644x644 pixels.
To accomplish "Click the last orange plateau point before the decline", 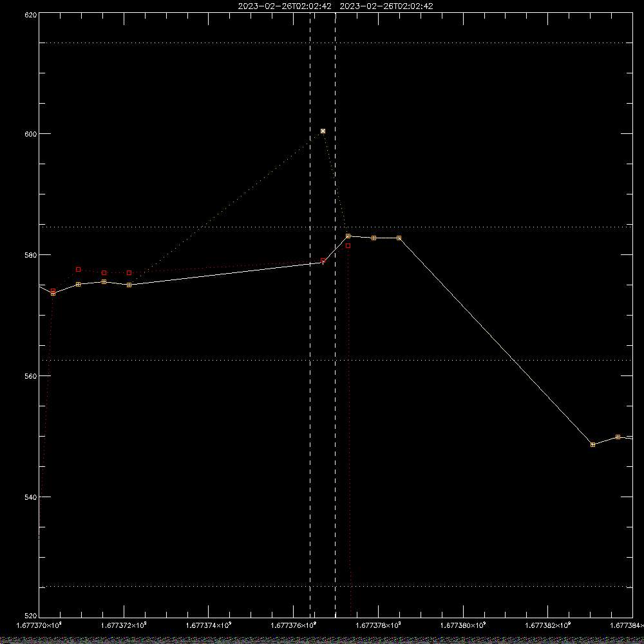I will pos(399,238).
